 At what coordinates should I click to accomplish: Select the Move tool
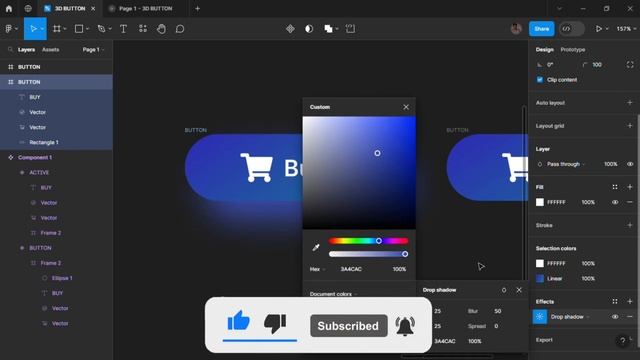tap(33, 29)
